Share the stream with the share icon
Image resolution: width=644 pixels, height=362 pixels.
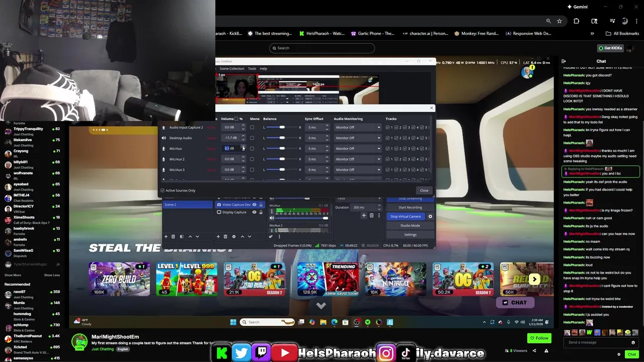click(534, 350)
